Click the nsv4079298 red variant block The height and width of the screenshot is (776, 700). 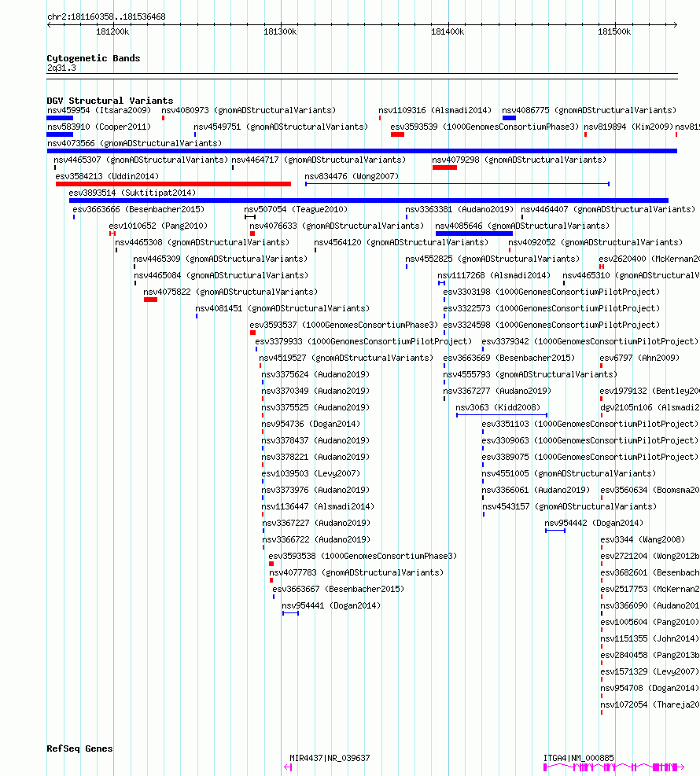444,167
